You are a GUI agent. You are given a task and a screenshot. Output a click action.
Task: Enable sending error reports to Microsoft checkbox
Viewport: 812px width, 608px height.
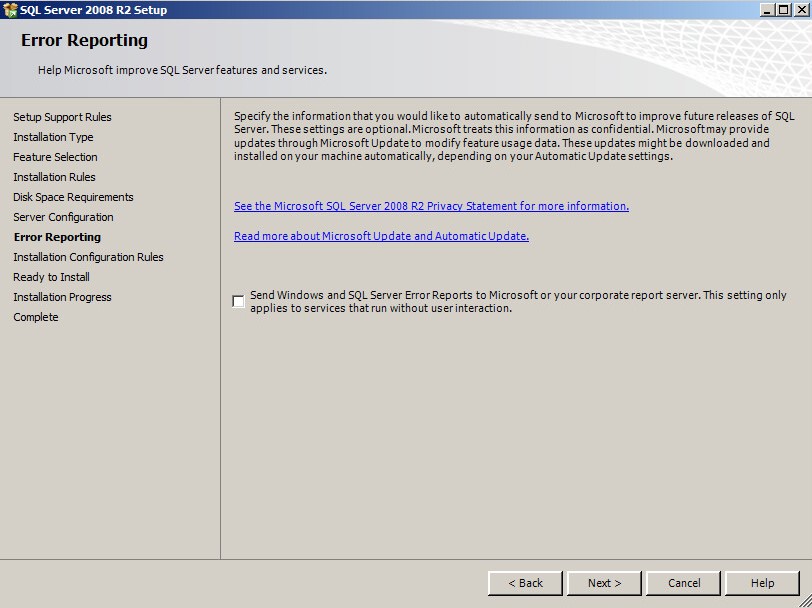point(239,301)
